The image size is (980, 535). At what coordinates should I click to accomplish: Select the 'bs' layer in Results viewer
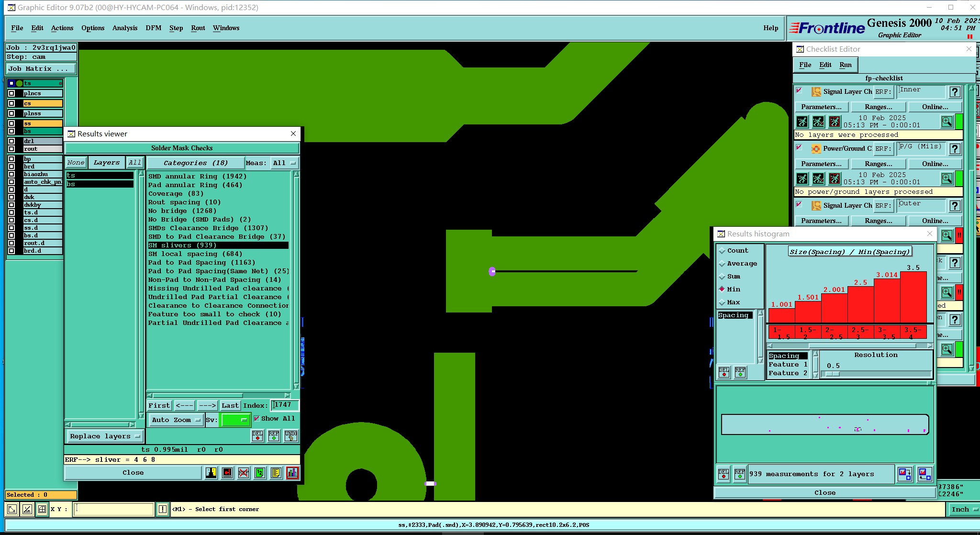pos(100,184)
